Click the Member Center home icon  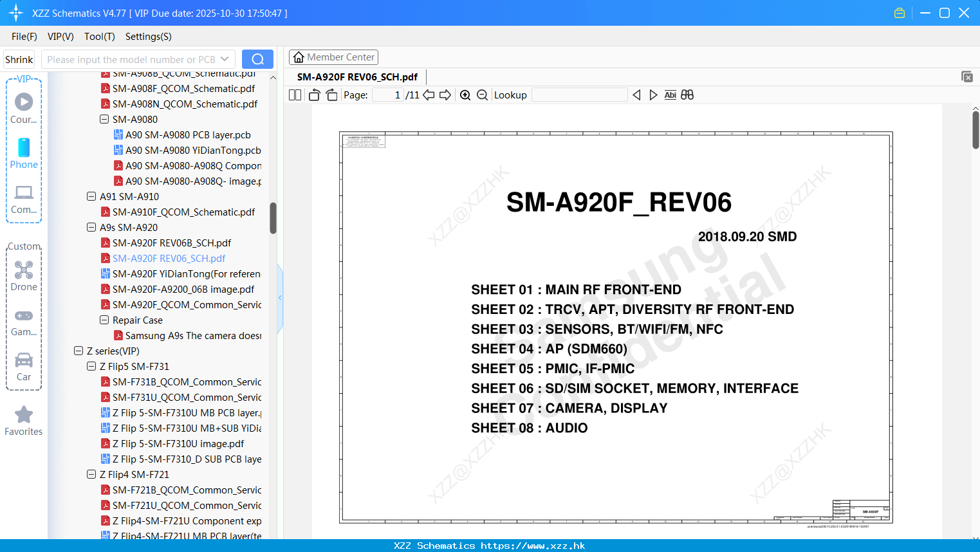coord(299,57)
